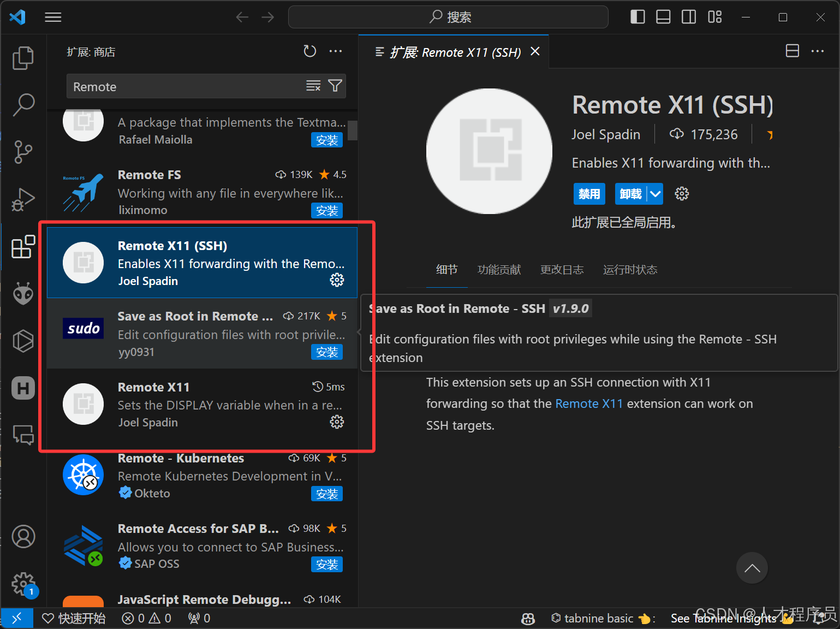Switch to the 更改日志 tab

[x=562, y=270]
